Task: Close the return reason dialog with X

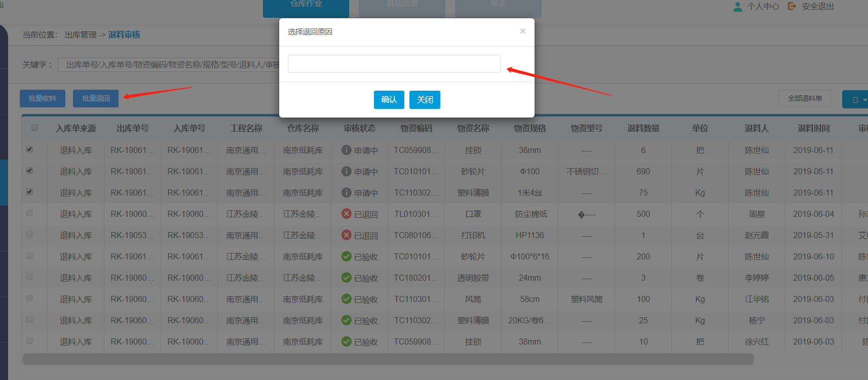Action: click(x=522, y=31)
